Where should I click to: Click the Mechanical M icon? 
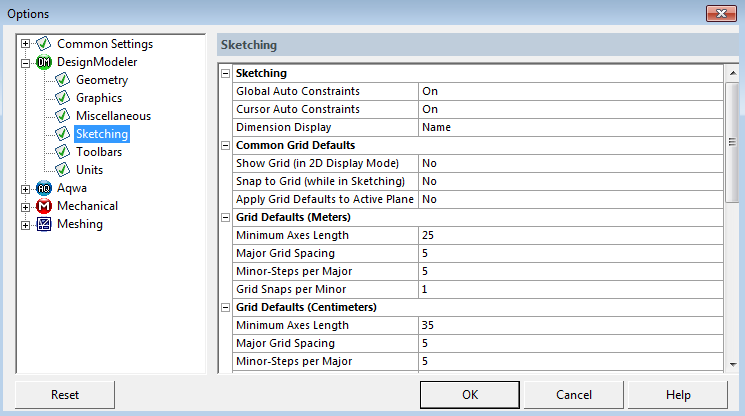[x=44, y=206]
